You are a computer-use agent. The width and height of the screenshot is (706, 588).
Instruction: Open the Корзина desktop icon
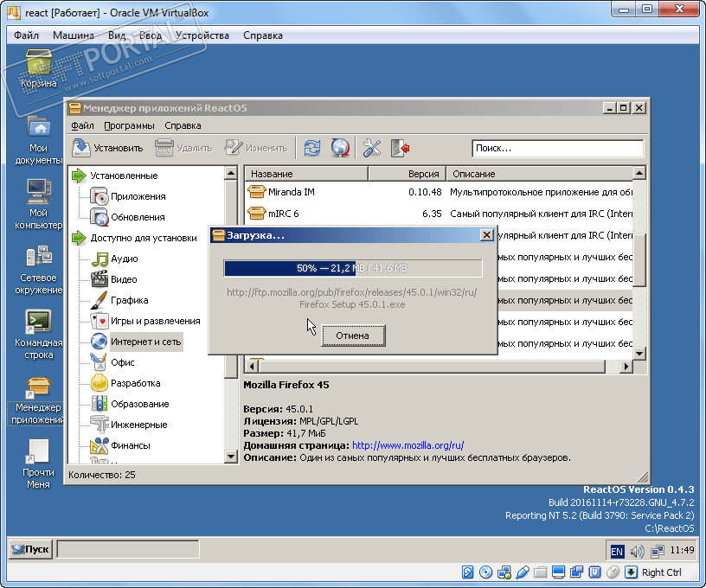39,68
